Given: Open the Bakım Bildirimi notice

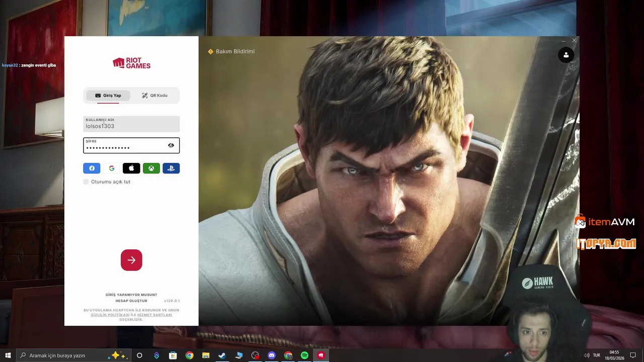Looking at the screenshot, I should point(231,51).
